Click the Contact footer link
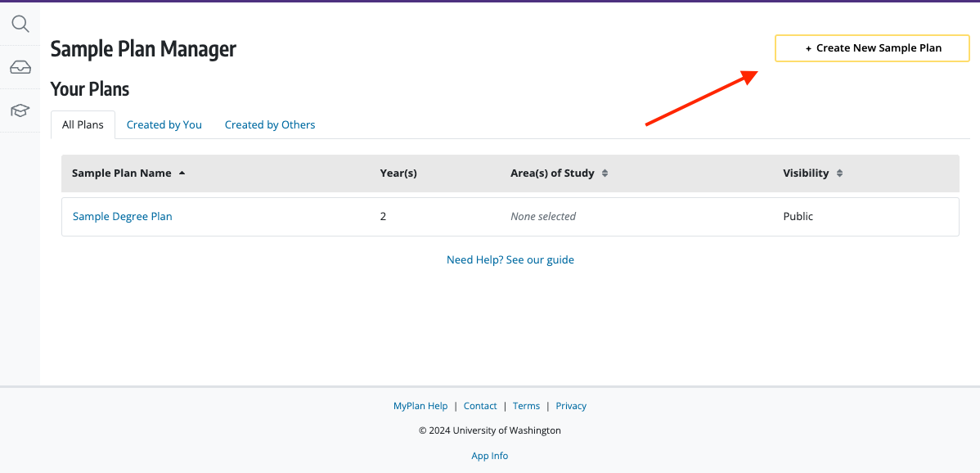This screenshot has width=980, height=473. 480,406
